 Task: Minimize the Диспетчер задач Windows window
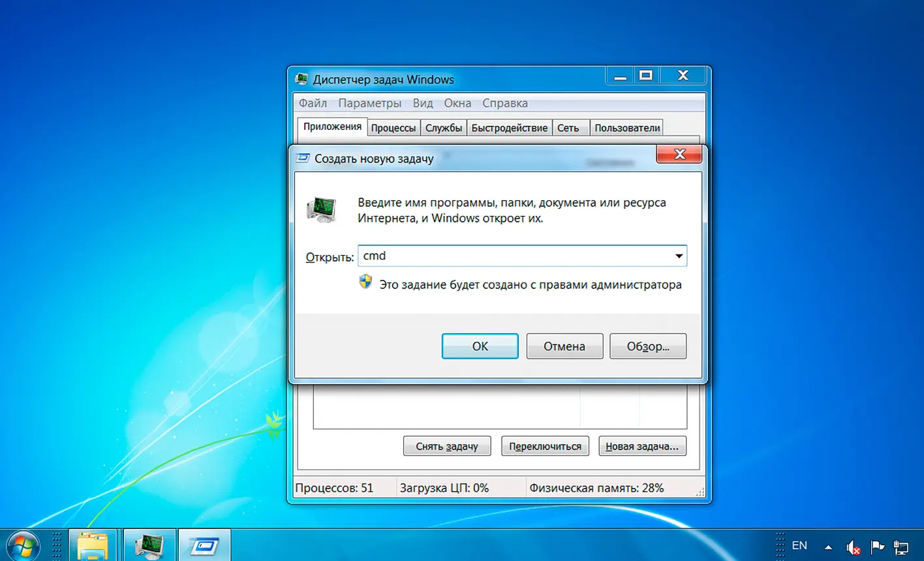[620, 76]
